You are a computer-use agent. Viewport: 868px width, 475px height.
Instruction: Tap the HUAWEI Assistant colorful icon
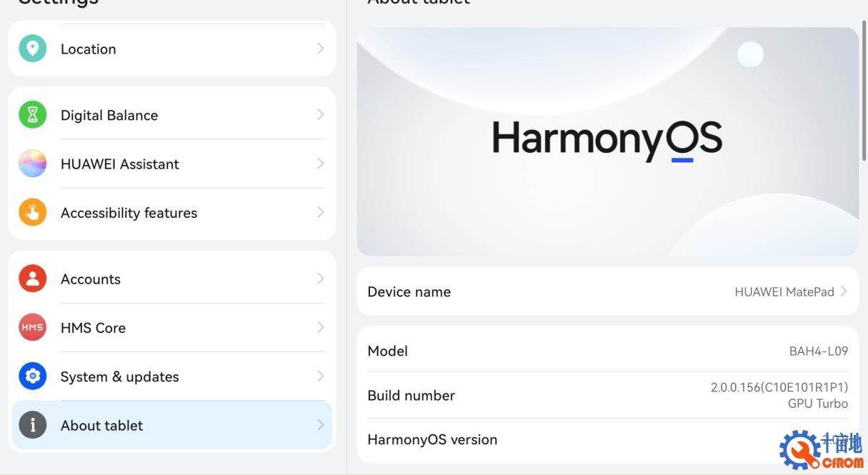32,164
